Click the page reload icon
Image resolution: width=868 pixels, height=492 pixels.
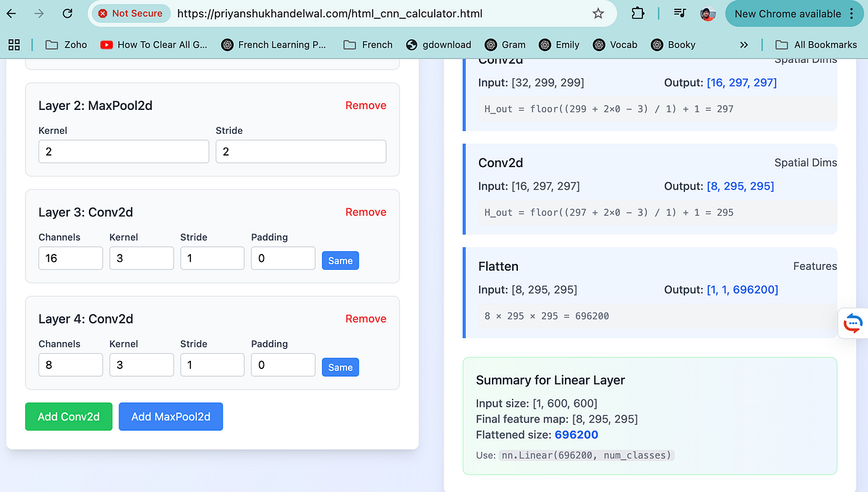[x=69, y=14]
